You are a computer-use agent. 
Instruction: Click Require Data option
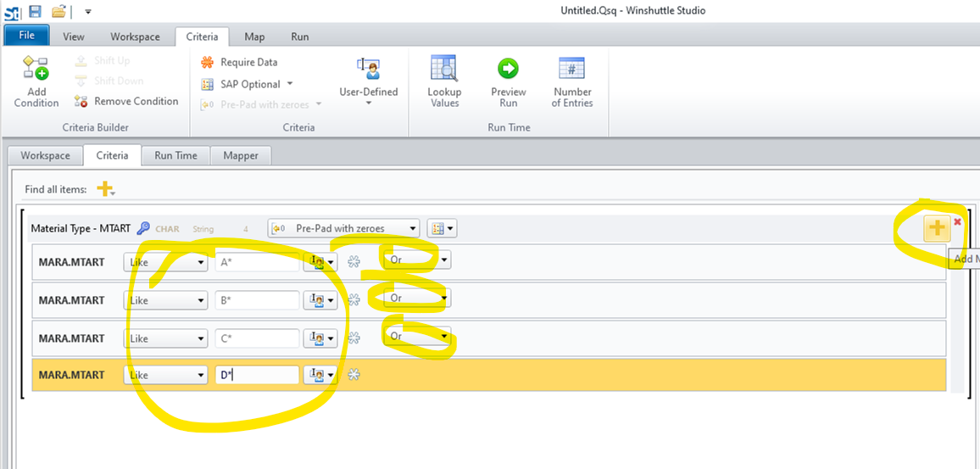[239, 62]
